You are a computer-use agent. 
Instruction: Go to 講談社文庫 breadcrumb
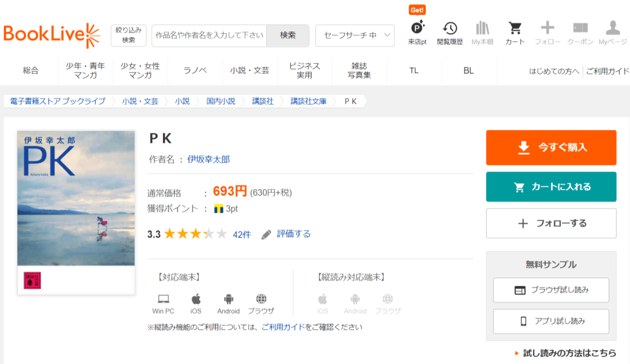[308, 101]
